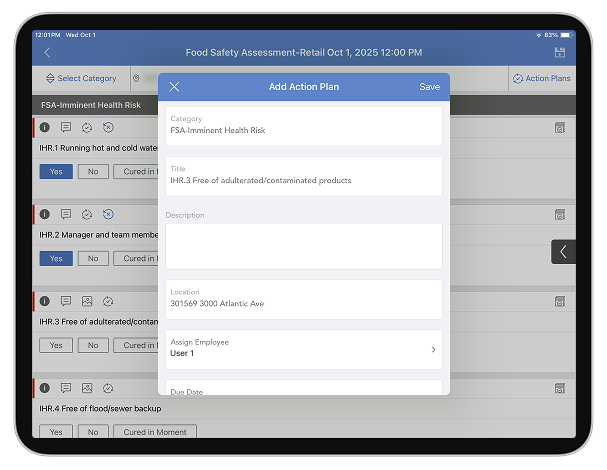
Task: Click the archive icon on IHR.4 row
Action: 560,388
